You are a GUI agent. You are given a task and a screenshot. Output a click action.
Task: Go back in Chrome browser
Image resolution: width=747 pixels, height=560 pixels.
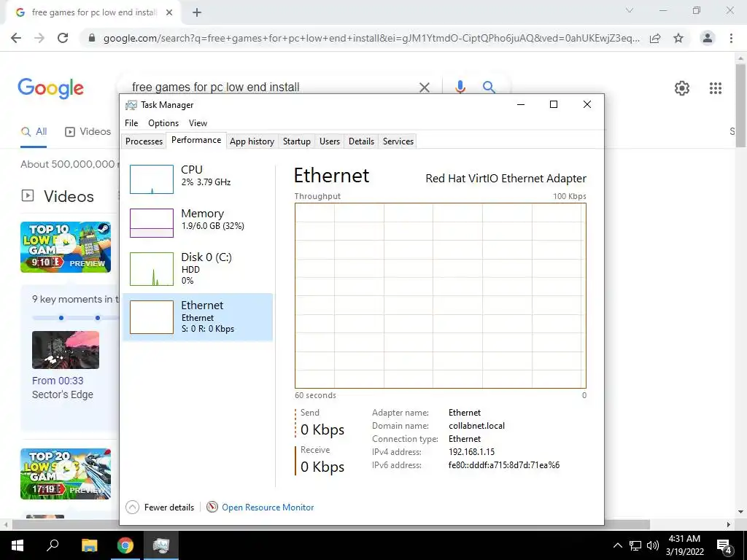pyautogui.click(x=16, y=38)
